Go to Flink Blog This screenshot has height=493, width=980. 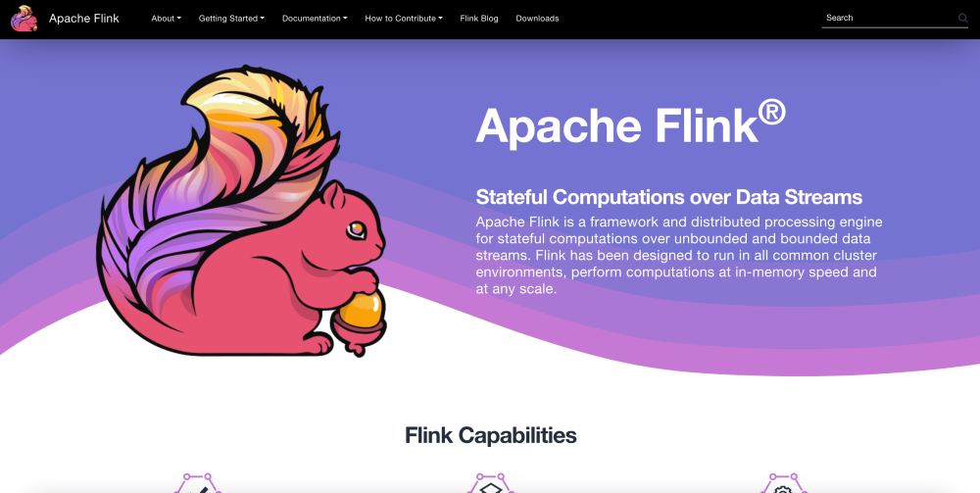(x=479, y=18)
